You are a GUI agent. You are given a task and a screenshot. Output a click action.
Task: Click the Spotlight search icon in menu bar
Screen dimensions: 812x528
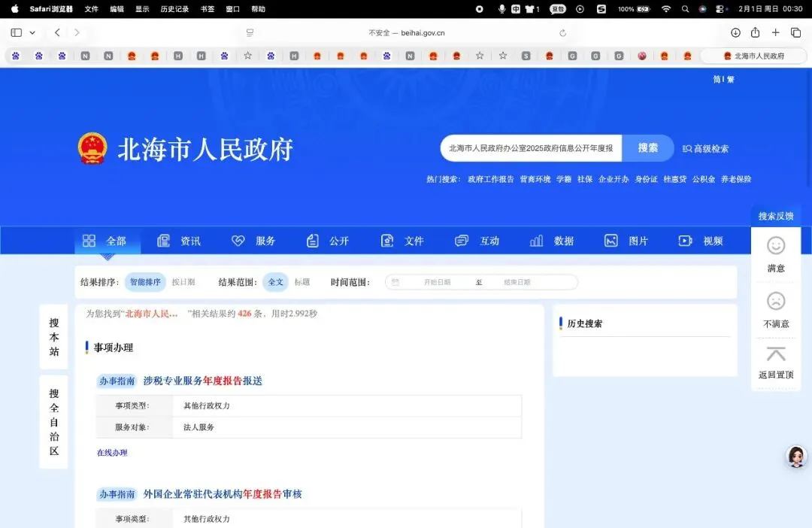(685, 9)
